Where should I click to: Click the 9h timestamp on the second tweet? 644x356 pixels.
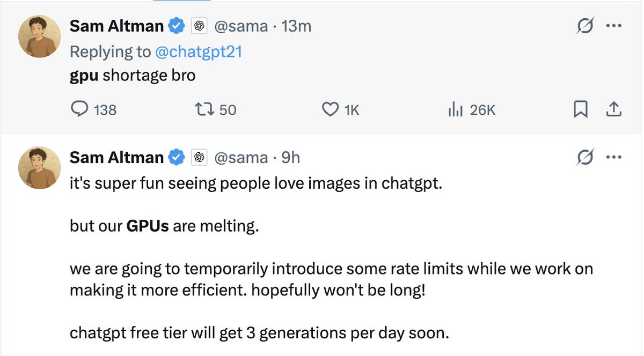pos(290,158)
